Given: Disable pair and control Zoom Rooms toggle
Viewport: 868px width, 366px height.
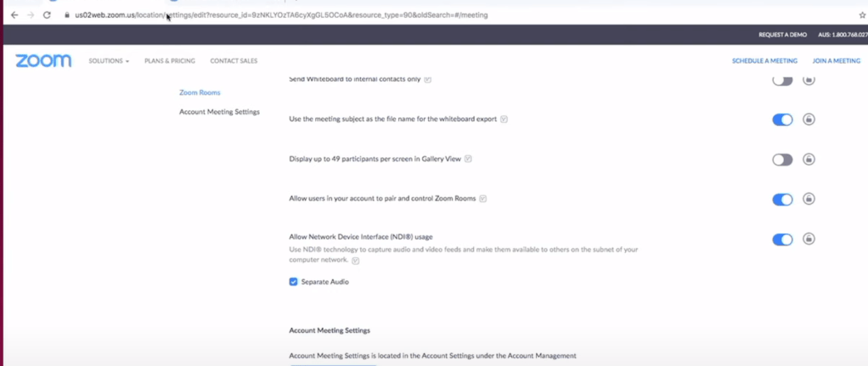Looking at the screenshot, I should pos(782,200).
